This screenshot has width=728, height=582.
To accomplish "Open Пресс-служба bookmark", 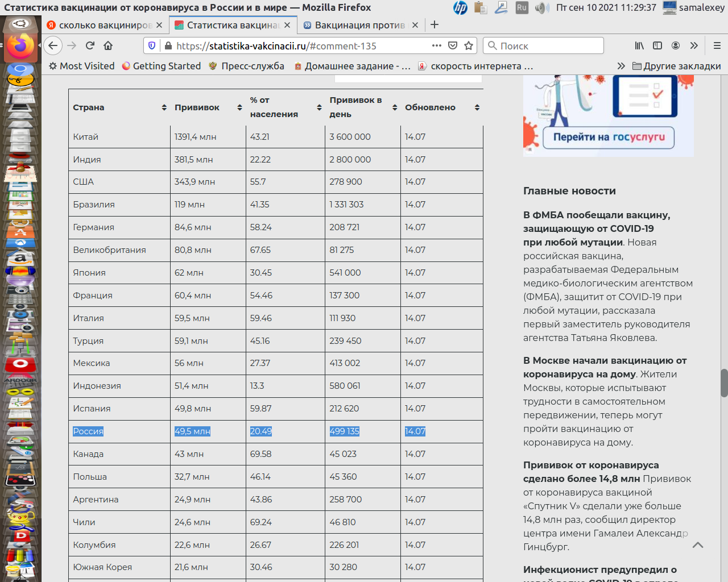I will [246, 66].
